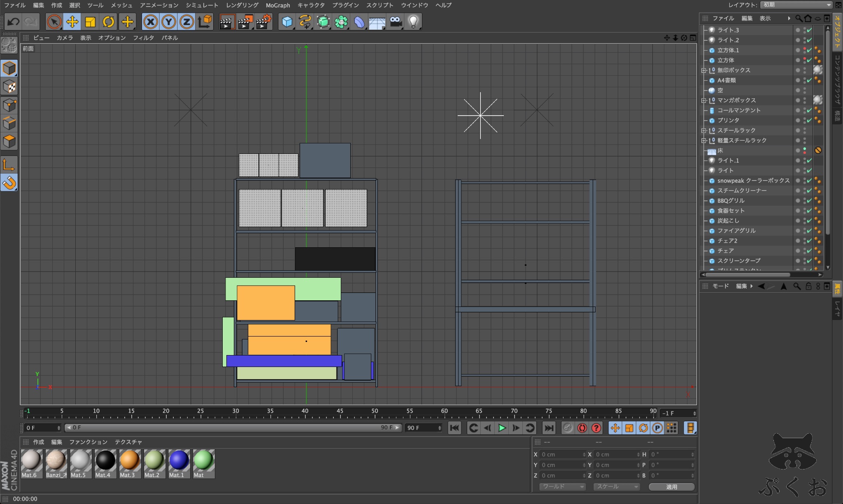Open the spline pen tools
This screenshot has width=843, height=504.
305,21
